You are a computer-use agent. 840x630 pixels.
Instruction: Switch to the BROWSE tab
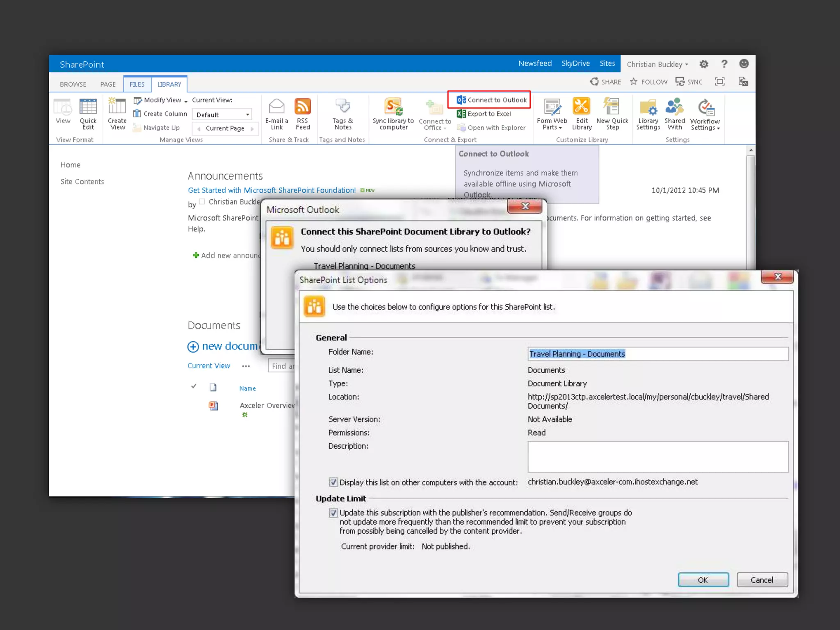[x=73, y=84]
